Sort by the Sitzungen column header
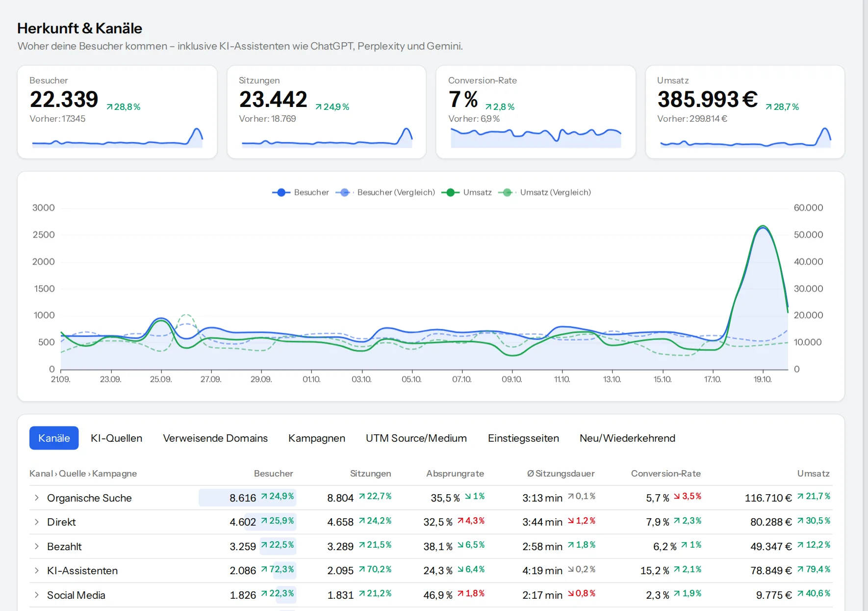The height and width of the screenshot is (611, 868). pos(370,474)
